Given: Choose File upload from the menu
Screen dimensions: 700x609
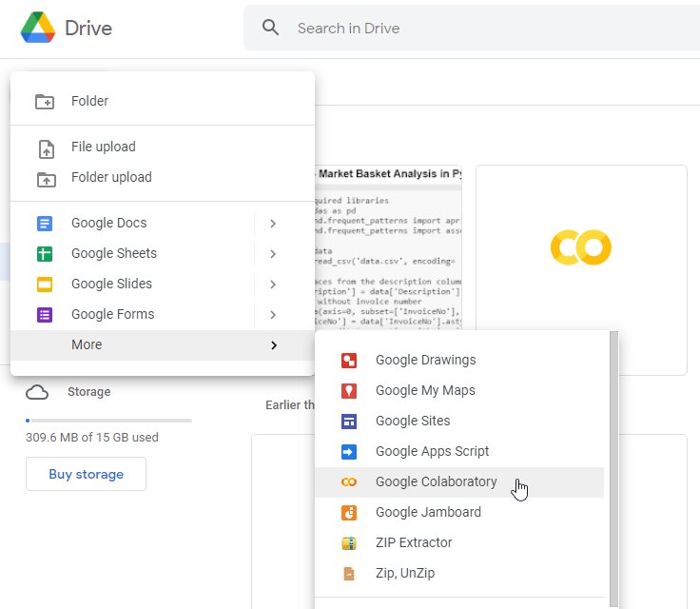Looking at the screenshot, I should 103,147.
